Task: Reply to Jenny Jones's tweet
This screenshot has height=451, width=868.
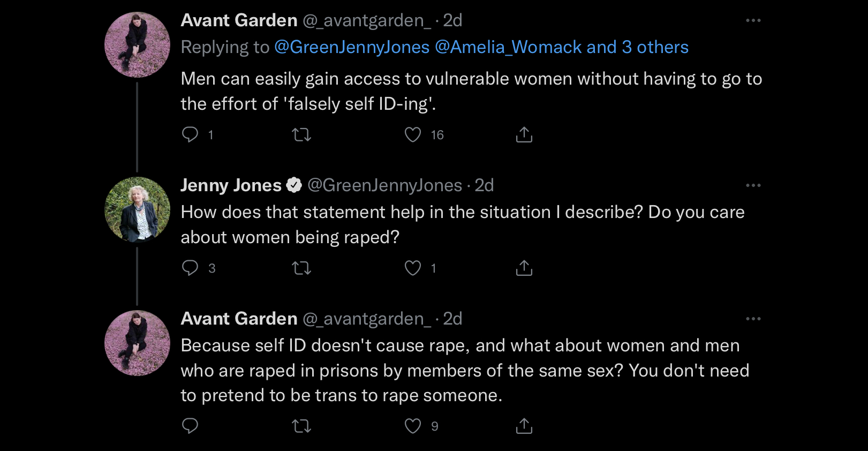Action: (x=190, y=268)
